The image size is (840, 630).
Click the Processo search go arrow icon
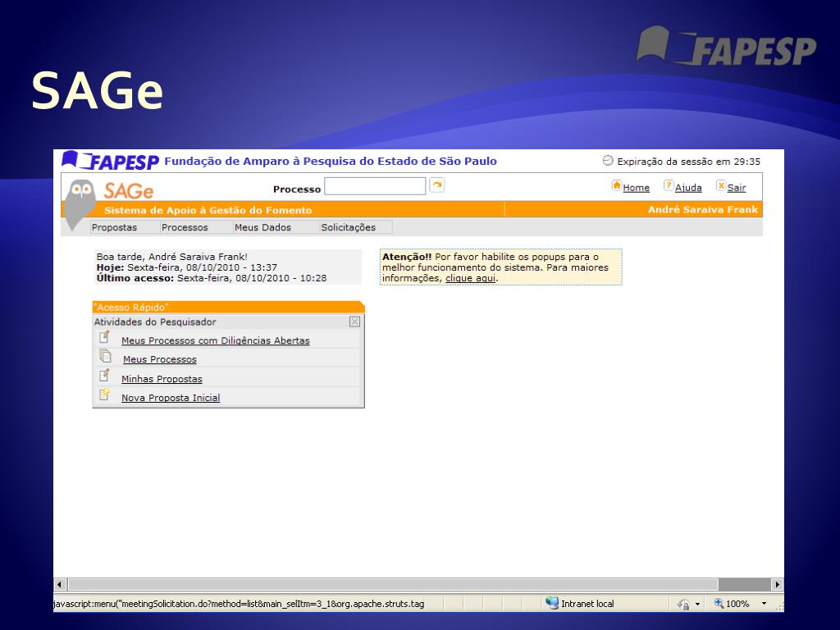(x=437, y=185)
